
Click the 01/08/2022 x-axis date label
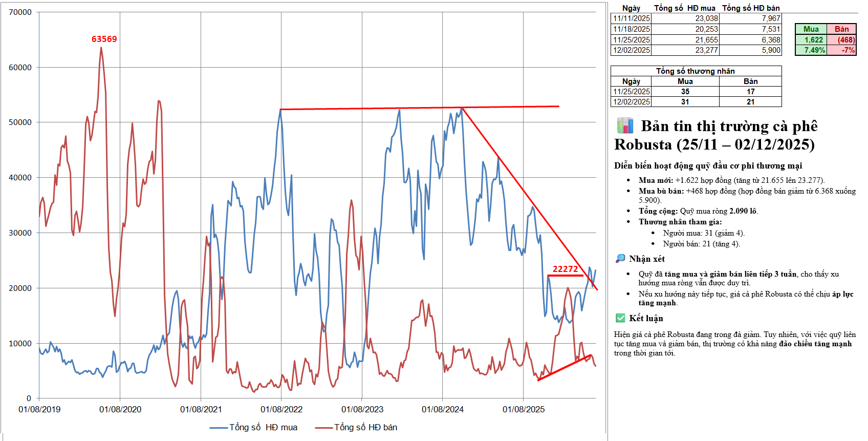281,409
